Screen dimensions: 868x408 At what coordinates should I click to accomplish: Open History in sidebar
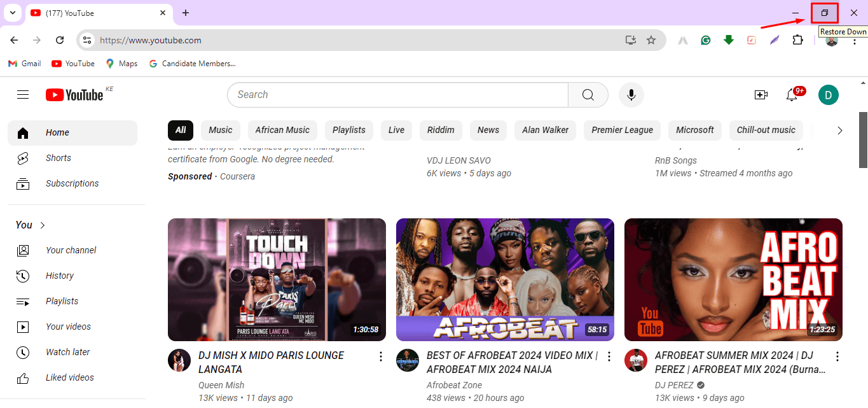pyautogui.click(x=72, y=276)
